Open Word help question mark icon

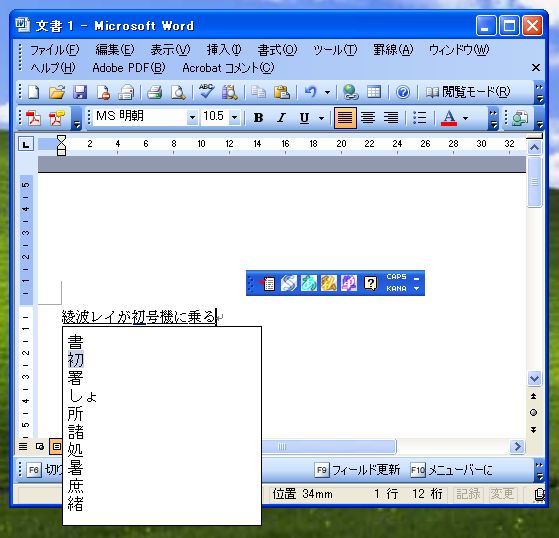click(403, 93)
